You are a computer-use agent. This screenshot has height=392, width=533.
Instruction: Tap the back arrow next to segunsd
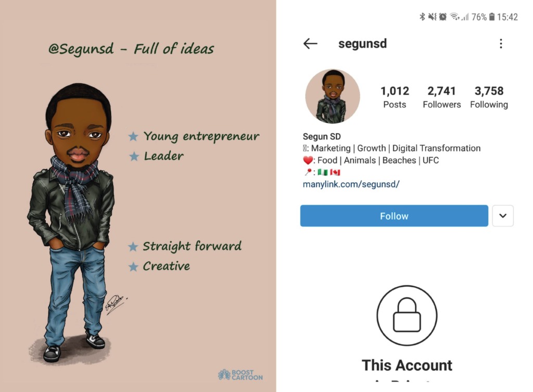tap(310, 44)
